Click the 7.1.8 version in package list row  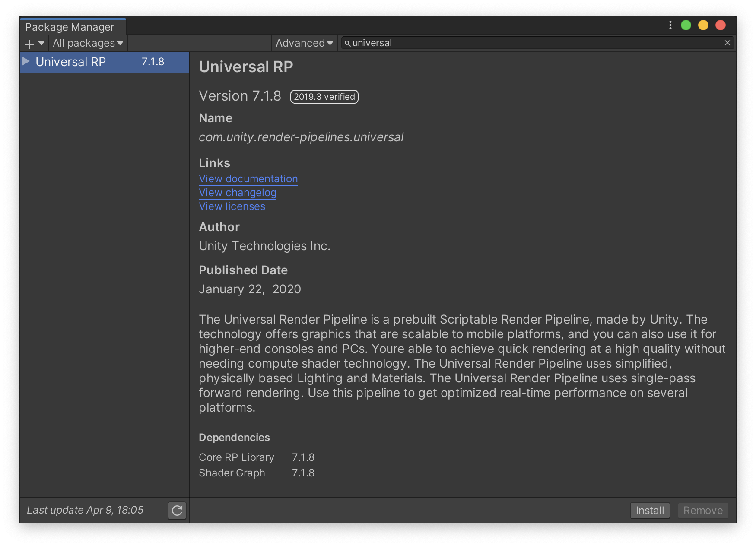click(x=153, y=62)
